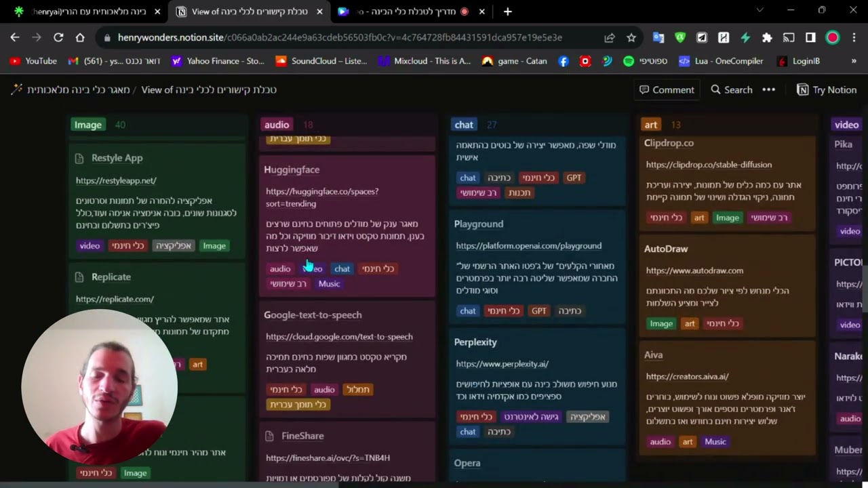Open the media cast control icon
Image resolution: width=868 pixels, height=488 pixels.
point(789,37)
